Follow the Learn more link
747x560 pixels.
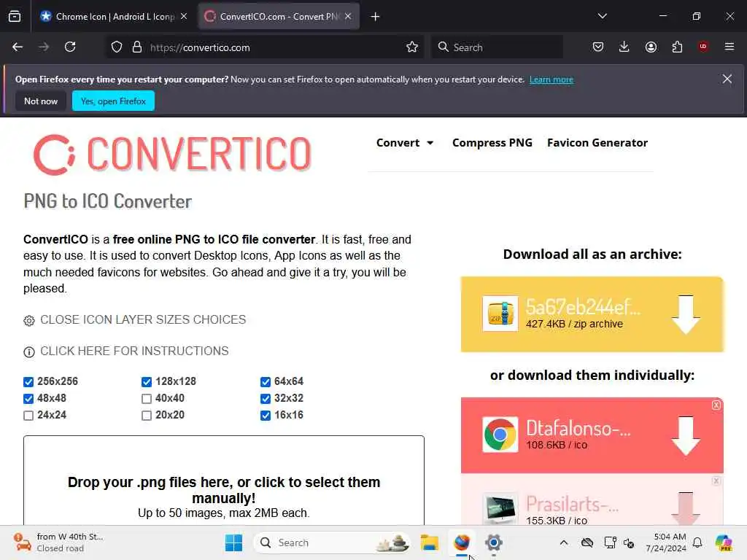tap(551, 79)
